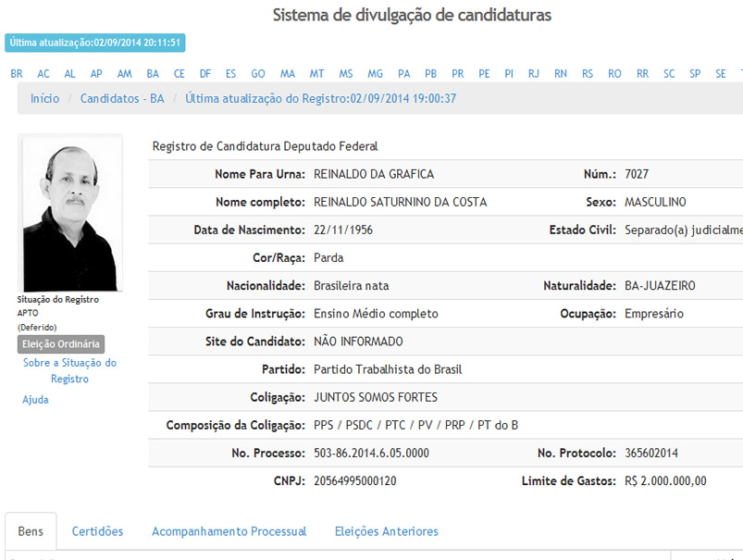Select the BA state link
The width and height of the screenshot is (743, 560).
(153, 74)
